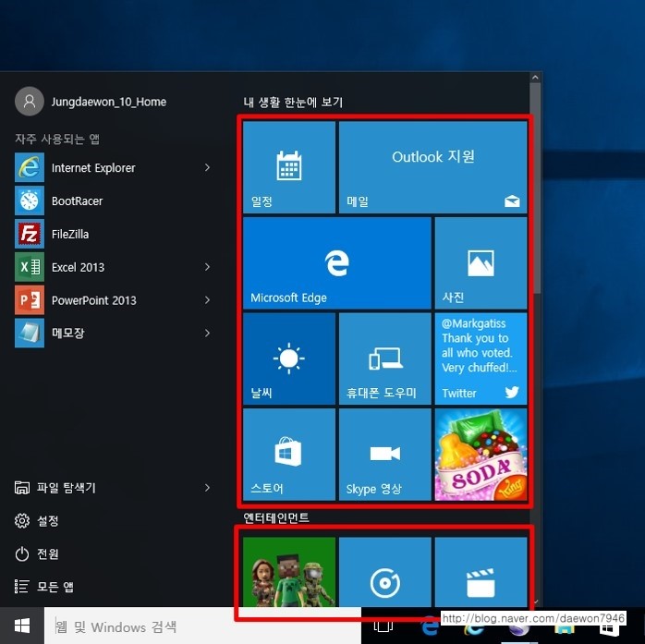
Task: Open the movies clapperboard tile
Action: (x=481, y=572)
